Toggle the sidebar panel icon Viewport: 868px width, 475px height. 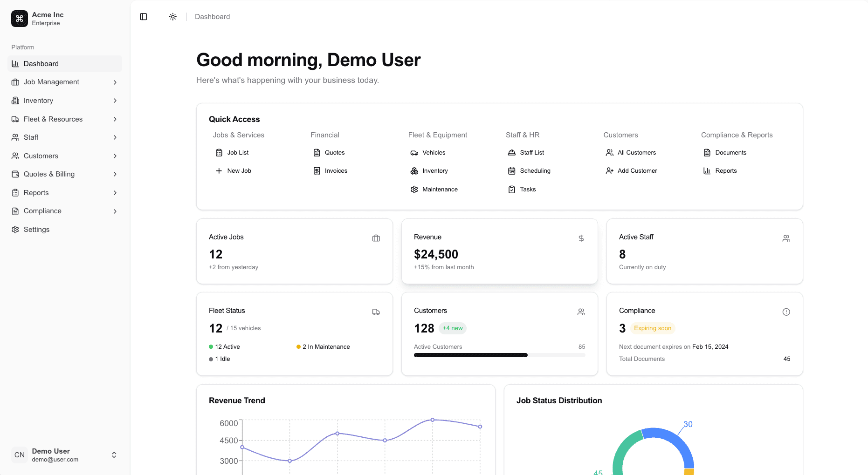pos(144,17)
